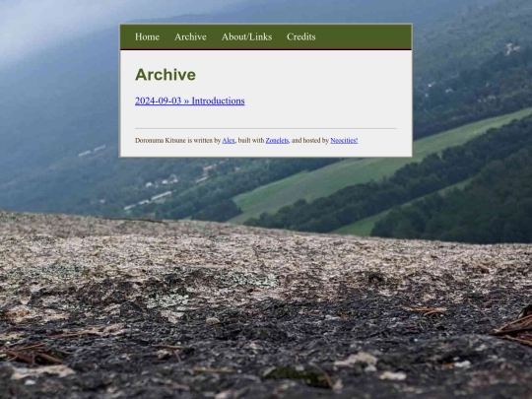Visit the Neocities! footer link
The image size is (532, 399).
pos(344,141)
